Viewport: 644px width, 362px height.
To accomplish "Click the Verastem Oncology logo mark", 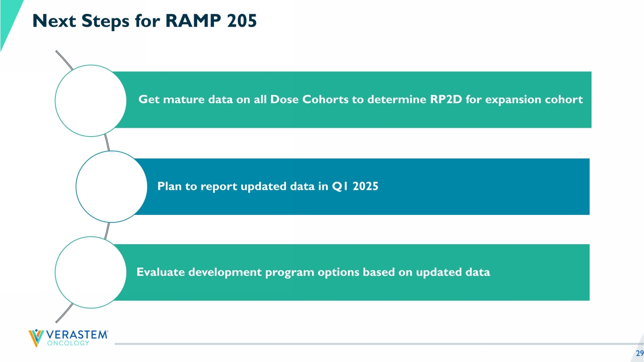I will point(35,338).
